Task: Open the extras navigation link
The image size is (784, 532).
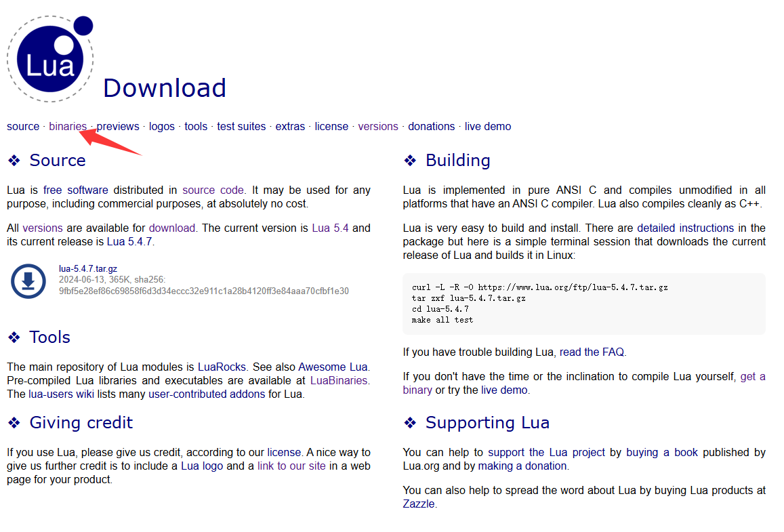Action: 290,127
